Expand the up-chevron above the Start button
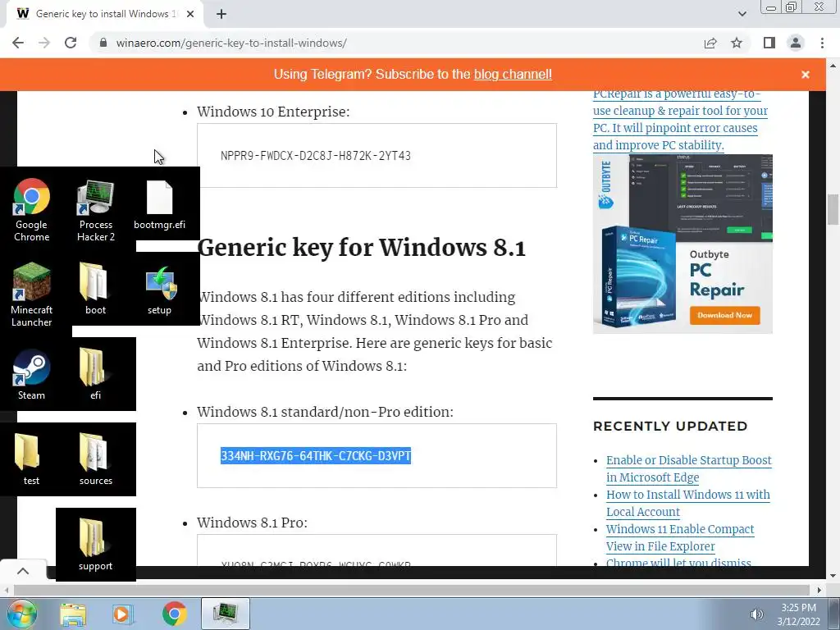 tap(23, 571)
